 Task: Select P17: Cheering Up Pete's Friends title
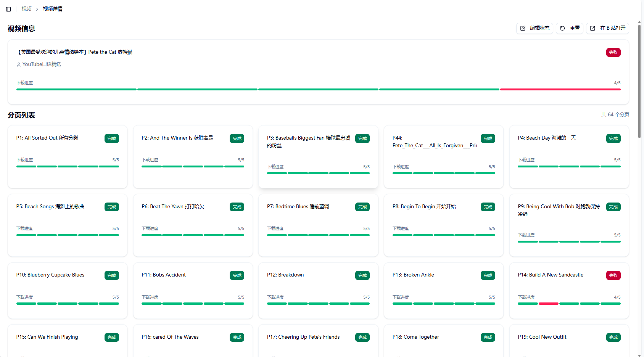(x=303, y=337)
